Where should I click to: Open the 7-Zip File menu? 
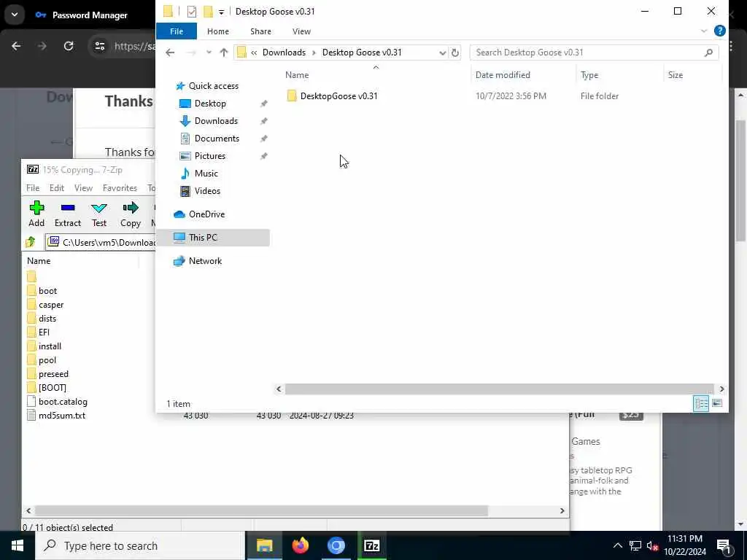click(x=33, y=187)
